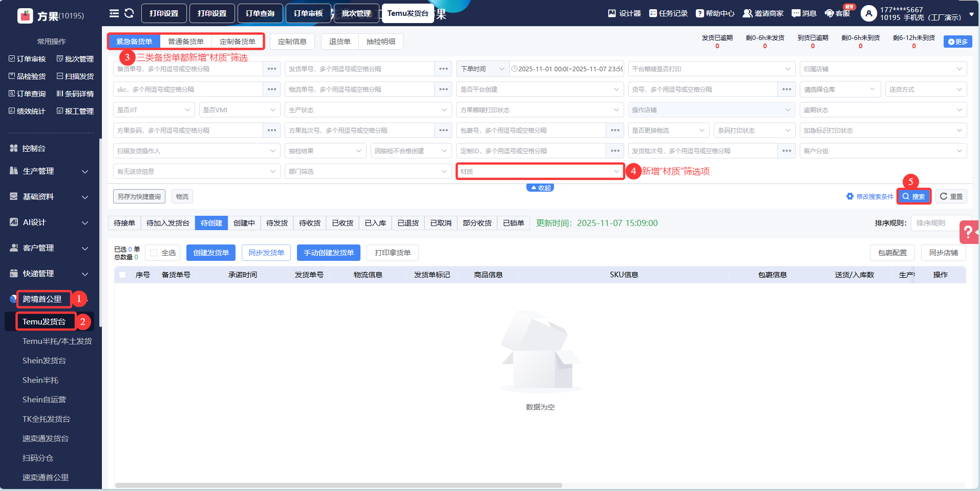Expand 基础资料 menu
This screenshot has width=980, height=491.
[x=50, y=196]
